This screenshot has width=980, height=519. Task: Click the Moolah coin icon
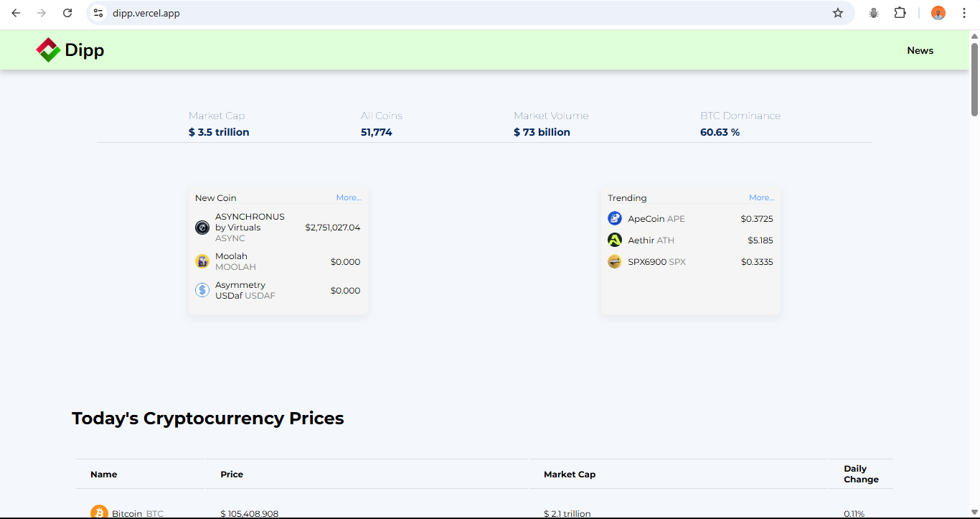pos(202,261)
